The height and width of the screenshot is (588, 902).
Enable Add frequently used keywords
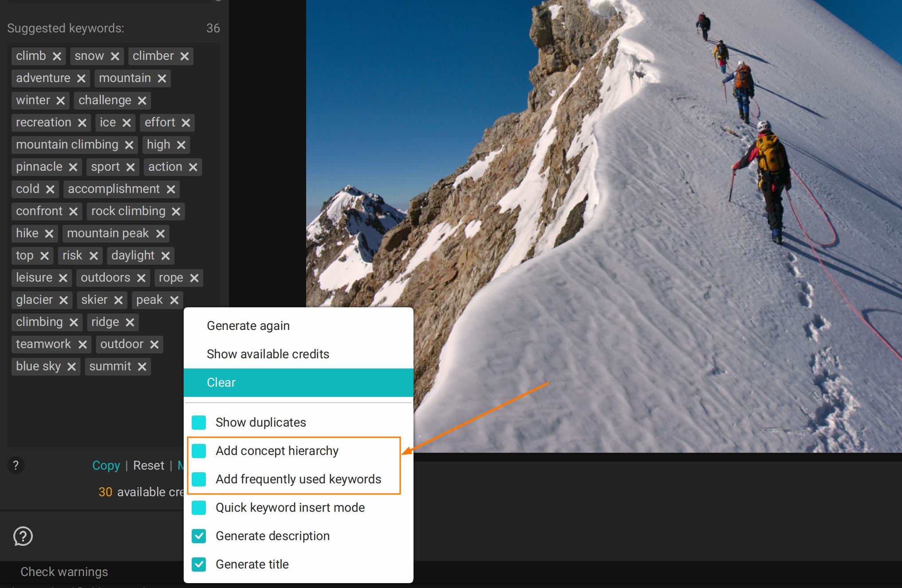(x=199, y=479)
